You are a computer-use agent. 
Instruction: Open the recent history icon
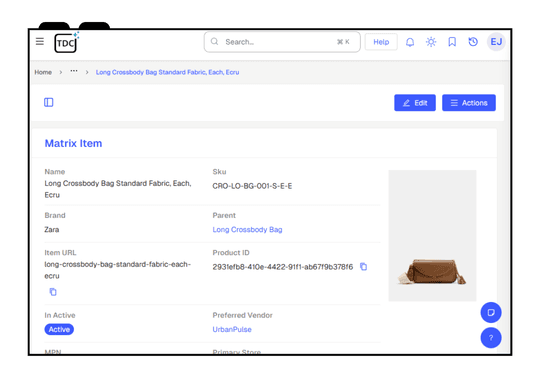[x=473, y=42]
